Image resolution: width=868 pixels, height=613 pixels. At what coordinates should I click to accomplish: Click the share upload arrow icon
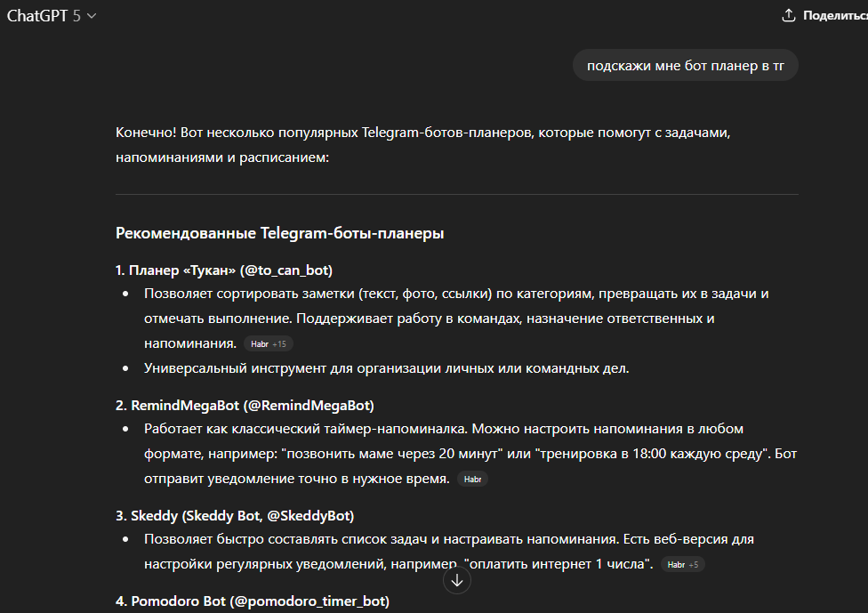[x=788, y=16]
